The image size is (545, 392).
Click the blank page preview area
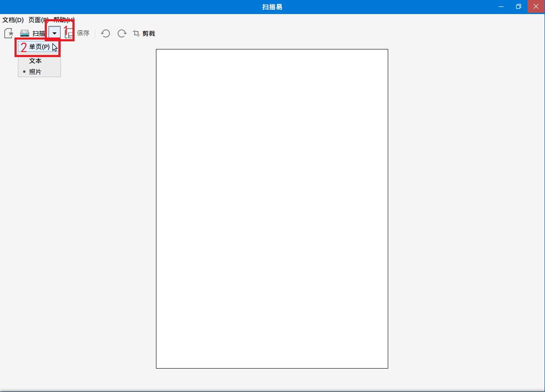272,209
